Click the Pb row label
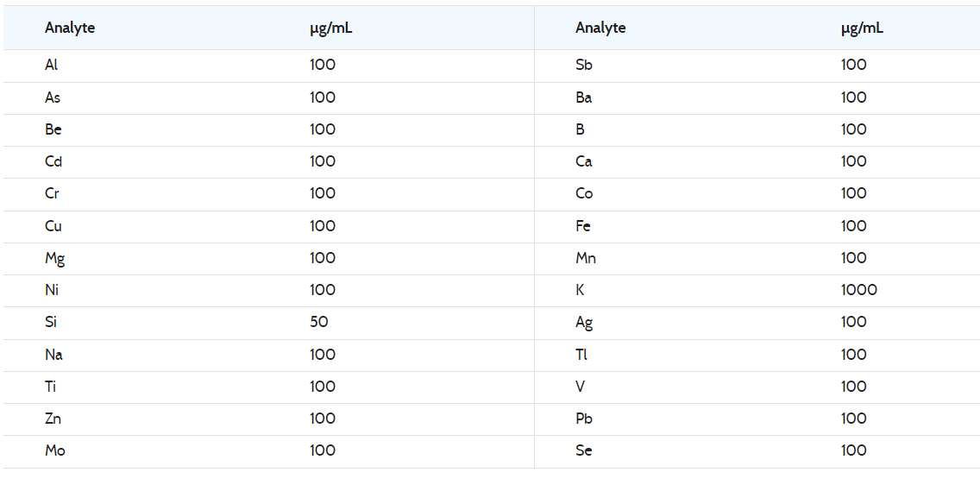980x485 pixels. 584,419
